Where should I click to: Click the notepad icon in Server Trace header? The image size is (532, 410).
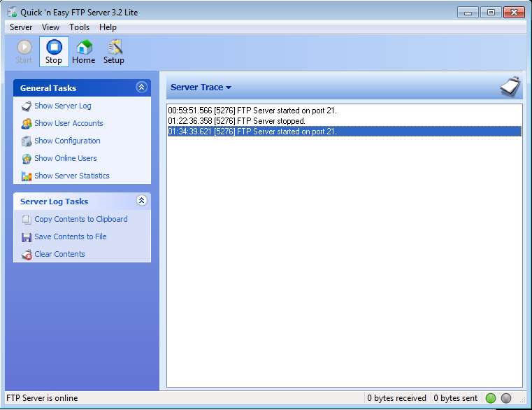(x=510, y=87)
